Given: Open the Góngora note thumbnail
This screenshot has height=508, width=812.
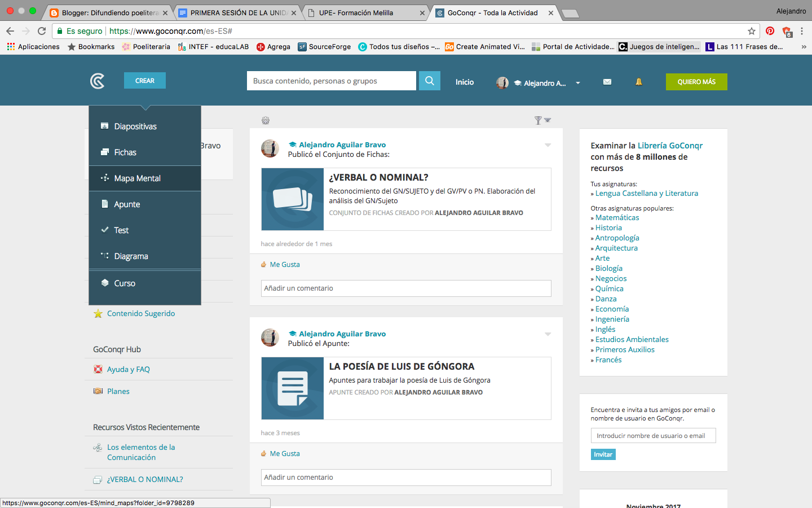Looking at the screenshot, I should (293, 388).
